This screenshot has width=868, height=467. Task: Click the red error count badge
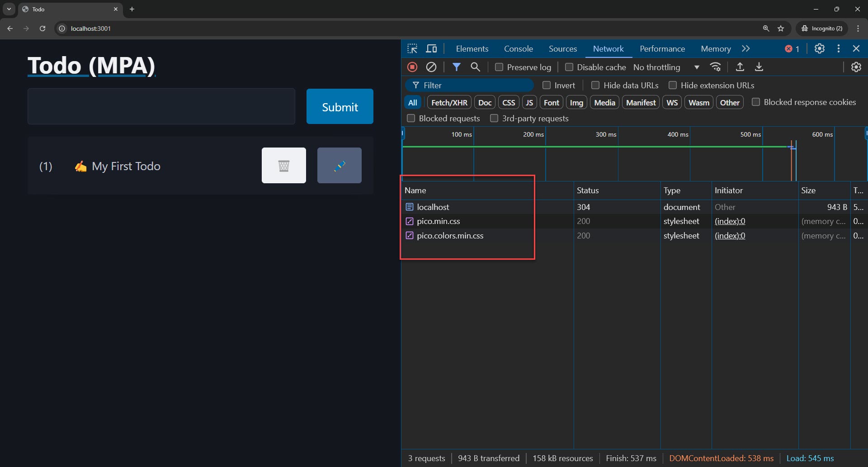click(792, 49)
